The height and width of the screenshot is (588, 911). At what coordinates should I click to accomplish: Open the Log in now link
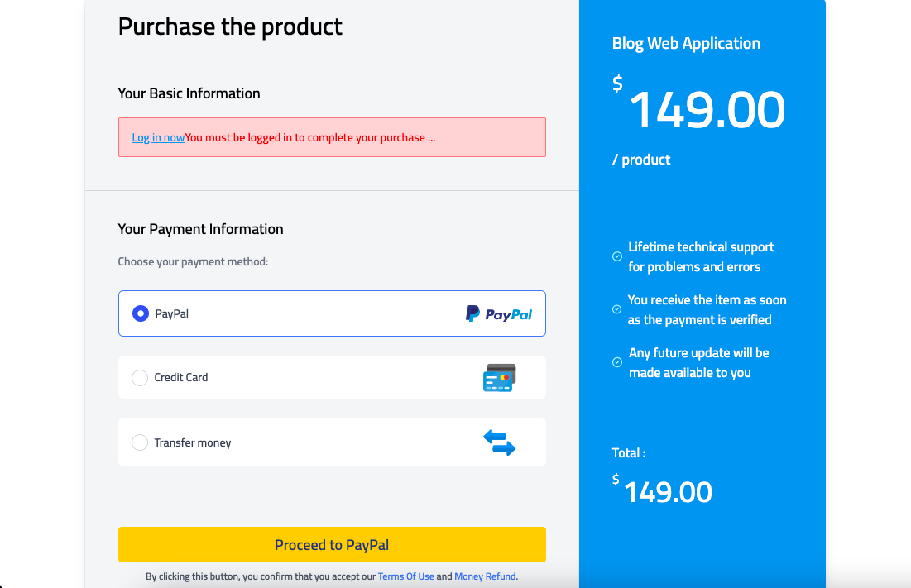click(158, 138)
